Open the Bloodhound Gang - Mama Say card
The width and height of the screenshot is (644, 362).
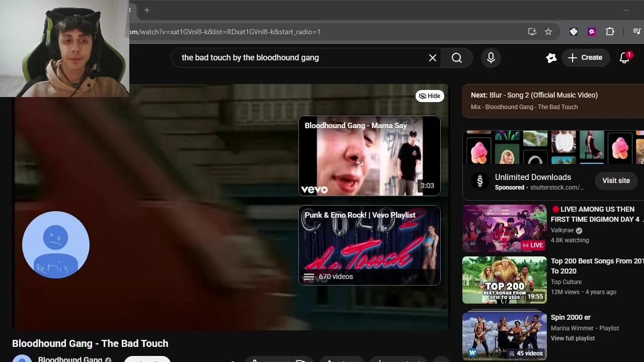pyautogui.click(x=369, y=156)
